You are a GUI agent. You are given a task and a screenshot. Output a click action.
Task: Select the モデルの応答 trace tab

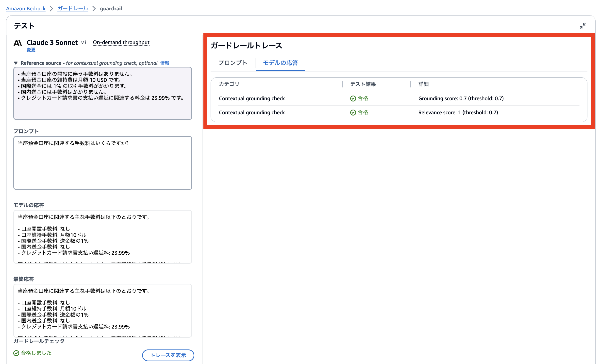(280, 63)
